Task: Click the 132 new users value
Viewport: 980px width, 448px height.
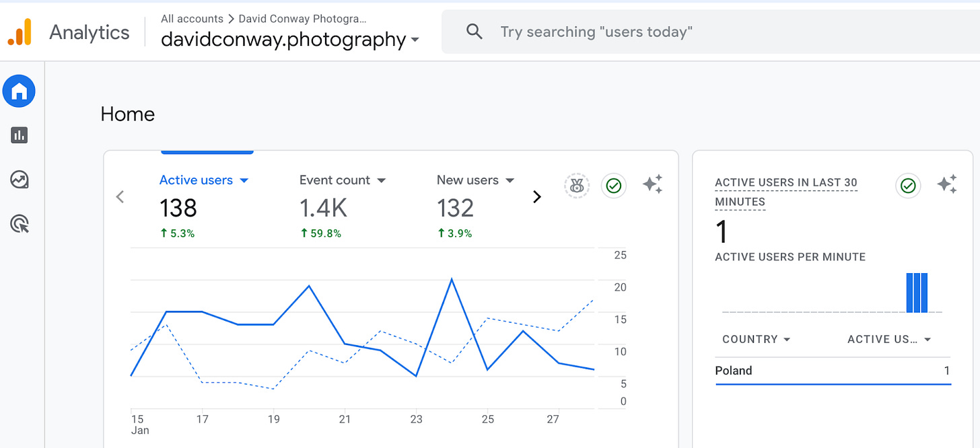Action: coord(456,209)
